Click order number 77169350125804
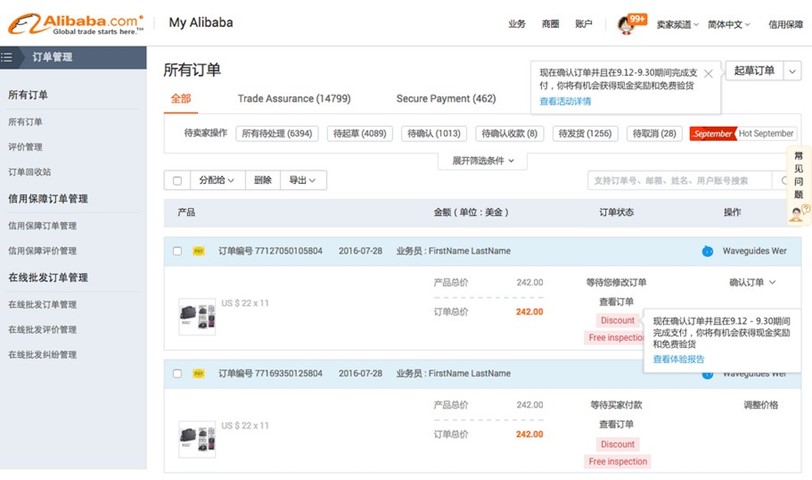Viewport: 812px width, 480px height. [288, 373]
